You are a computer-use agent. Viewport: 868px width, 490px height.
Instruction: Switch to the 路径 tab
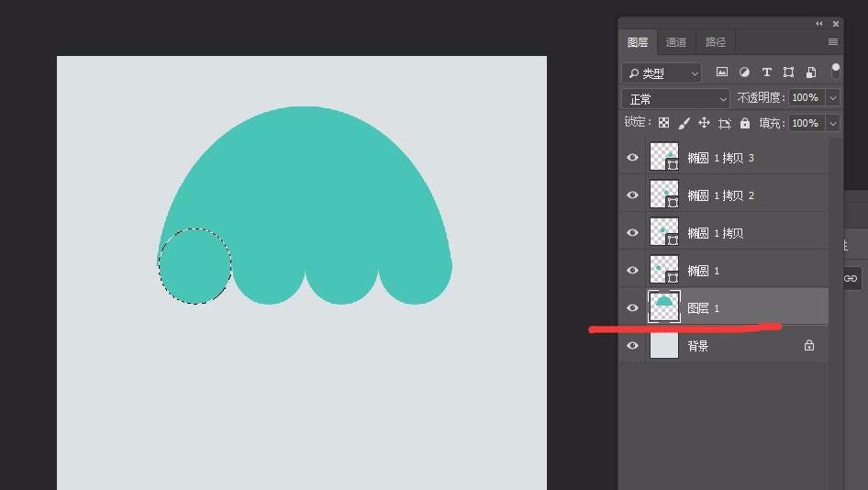click(716, 42)
